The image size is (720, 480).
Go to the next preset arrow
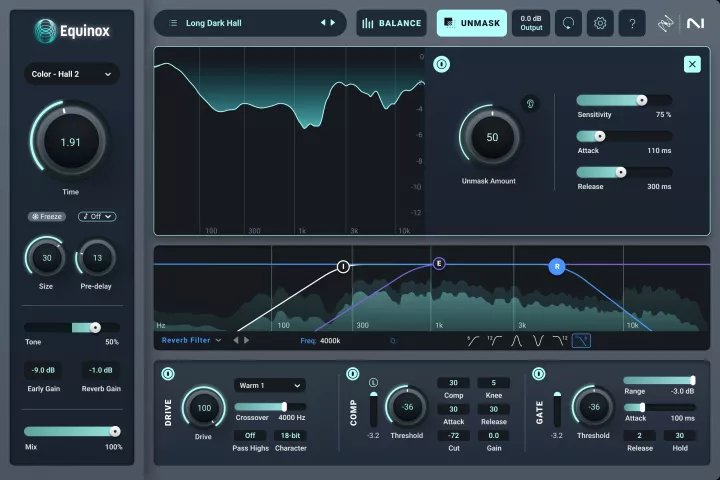click(x=333, y=23)
